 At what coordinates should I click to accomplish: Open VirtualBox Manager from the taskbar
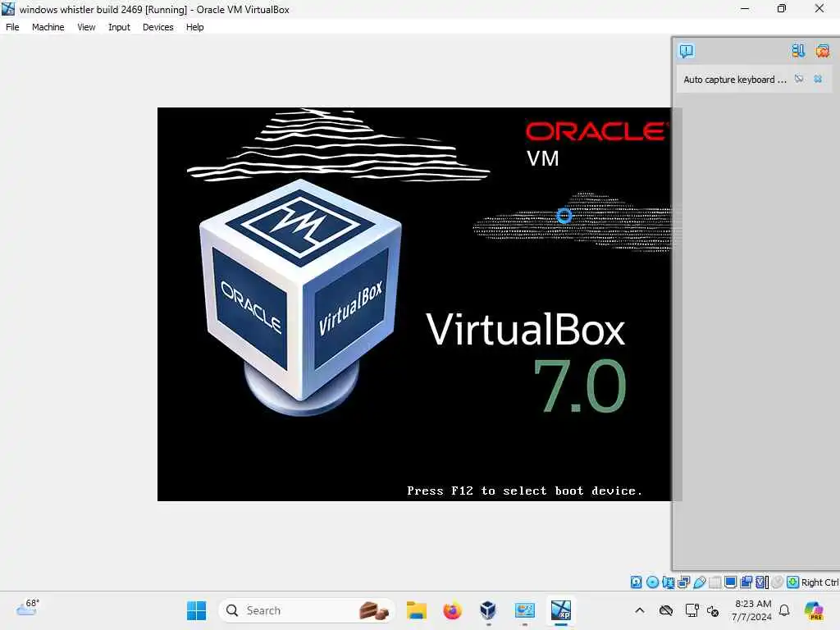488,610
